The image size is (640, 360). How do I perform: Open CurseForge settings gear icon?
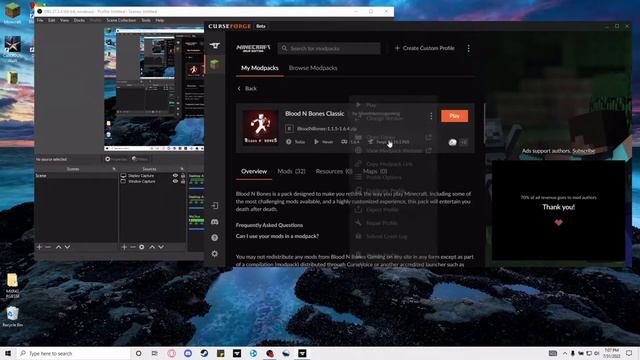[215, 253]
